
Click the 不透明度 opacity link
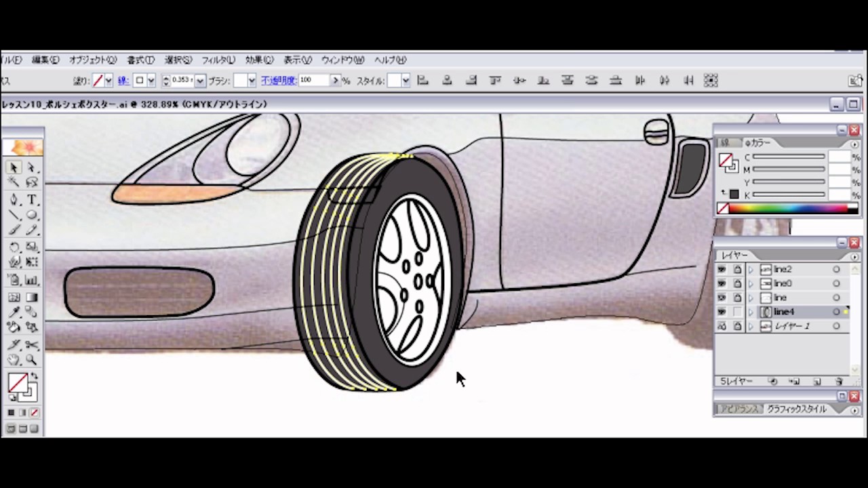[278, 81]
